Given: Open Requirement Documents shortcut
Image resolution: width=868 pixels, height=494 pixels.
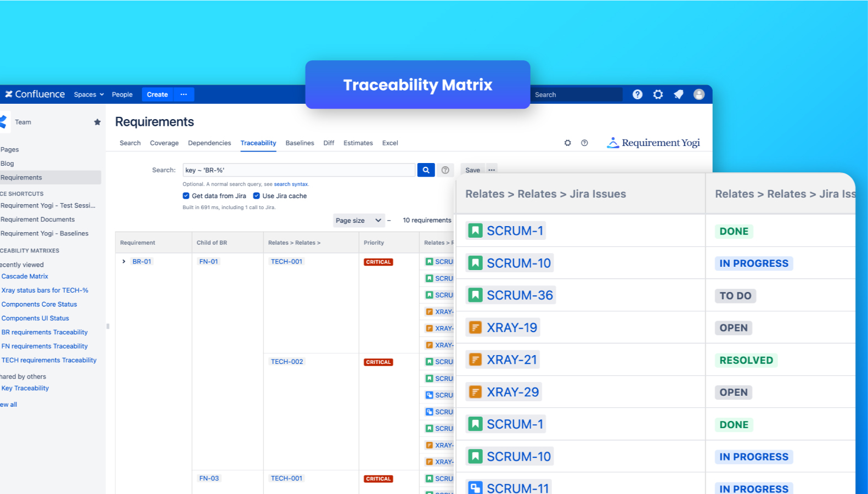Looking at the screenshot, I should [x=37, y=220].
